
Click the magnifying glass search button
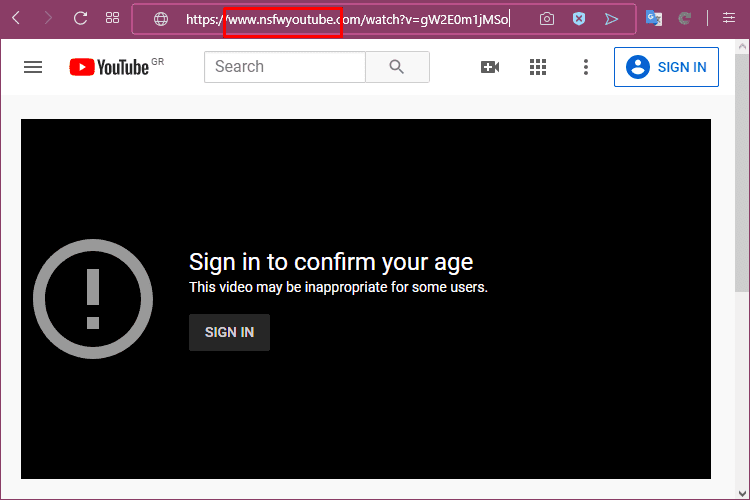[397, 67]
